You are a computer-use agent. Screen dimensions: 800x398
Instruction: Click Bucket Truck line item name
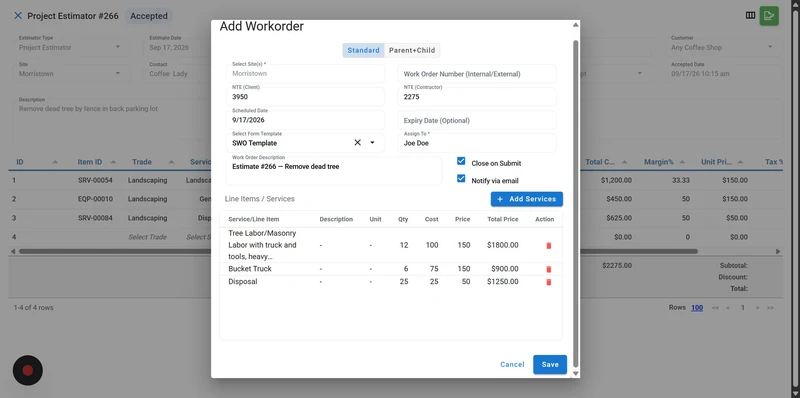tap(250, 269)
